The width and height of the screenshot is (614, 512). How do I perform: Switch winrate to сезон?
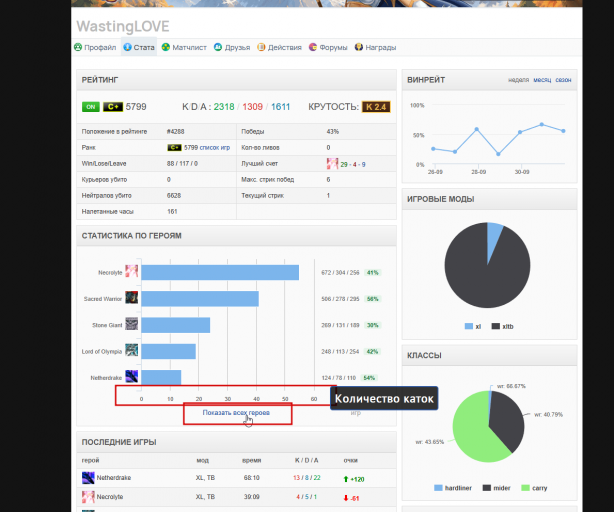point(563,80)
